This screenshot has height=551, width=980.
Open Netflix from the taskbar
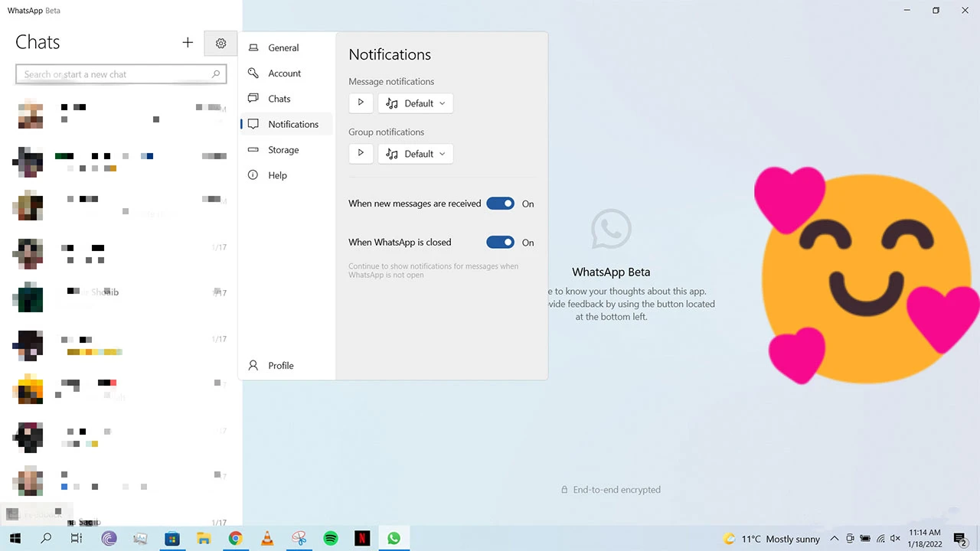click(362, 539)
